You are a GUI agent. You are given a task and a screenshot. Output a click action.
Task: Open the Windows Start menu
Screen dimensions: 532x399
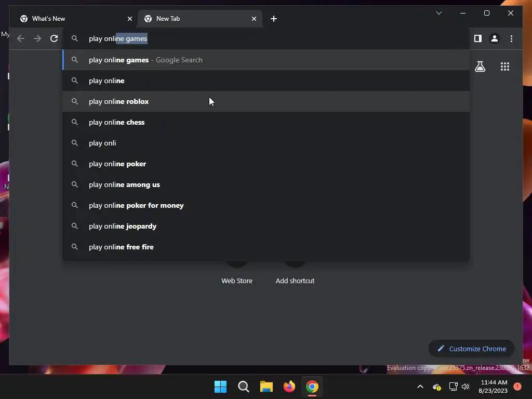coord(220,387)
